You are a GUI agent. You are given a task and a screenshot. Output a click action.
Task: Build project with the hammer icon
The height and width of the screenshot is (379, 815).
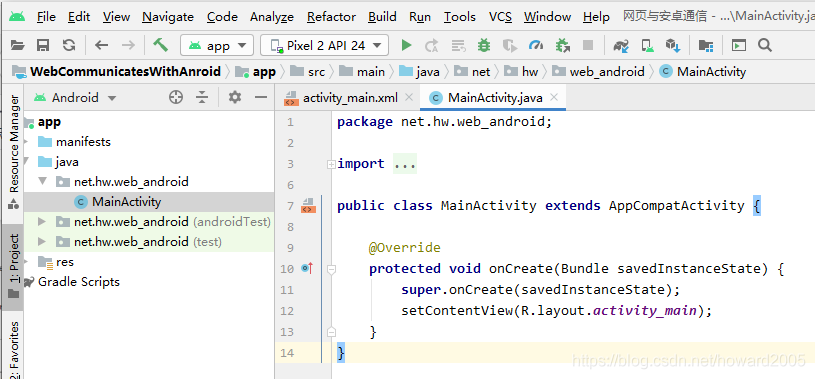[x=160, y=45]
